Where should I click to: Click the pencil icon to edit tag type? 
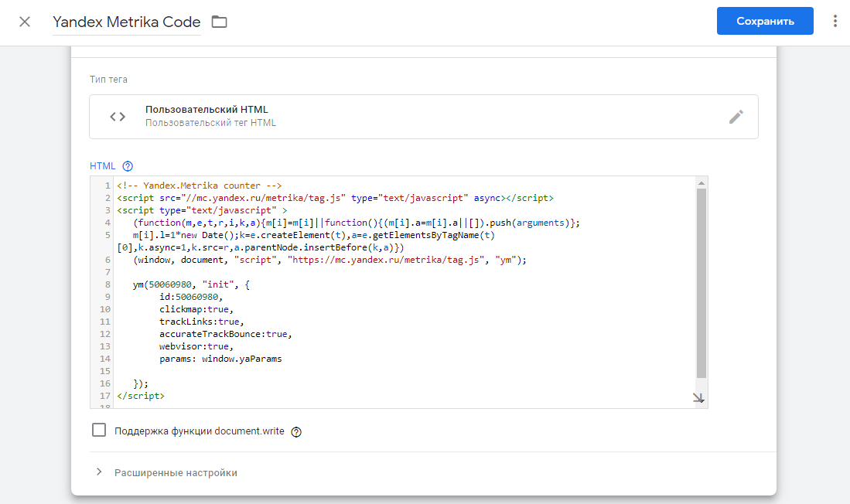pos(736,117)
